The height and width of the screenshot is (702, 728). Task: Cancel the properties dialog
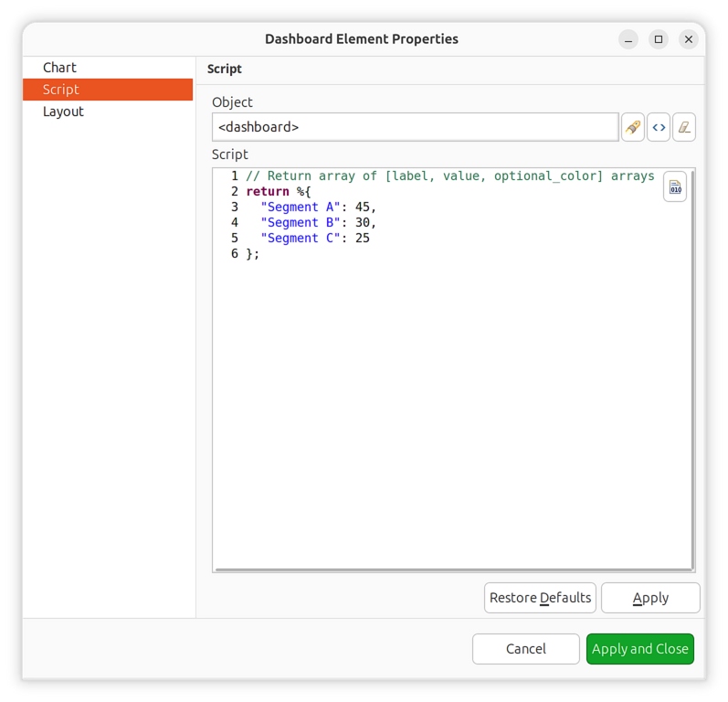[525, 649]
